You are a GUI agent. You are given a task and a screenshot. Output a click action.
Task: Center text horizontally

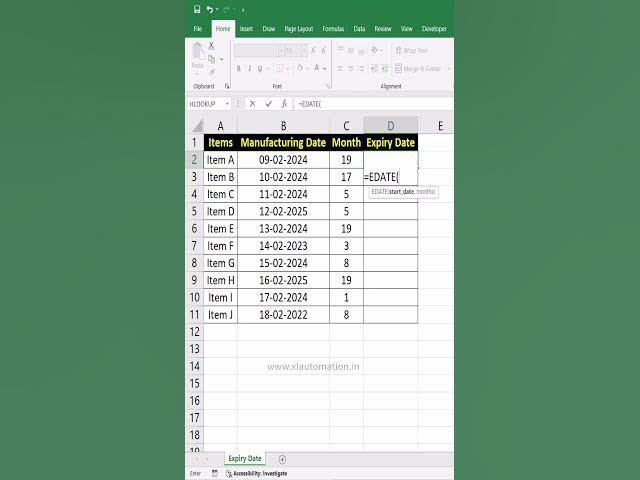[x=351, y=69]
